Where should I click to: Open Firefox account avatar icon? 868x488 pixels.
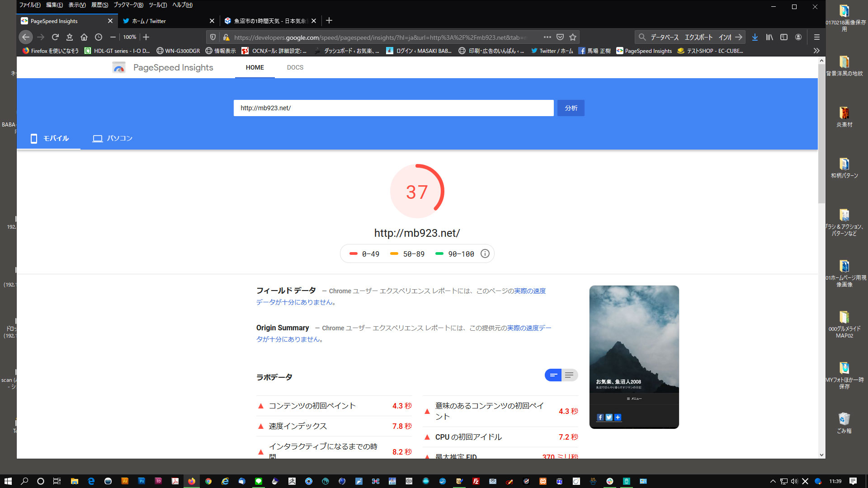point(798,37)
